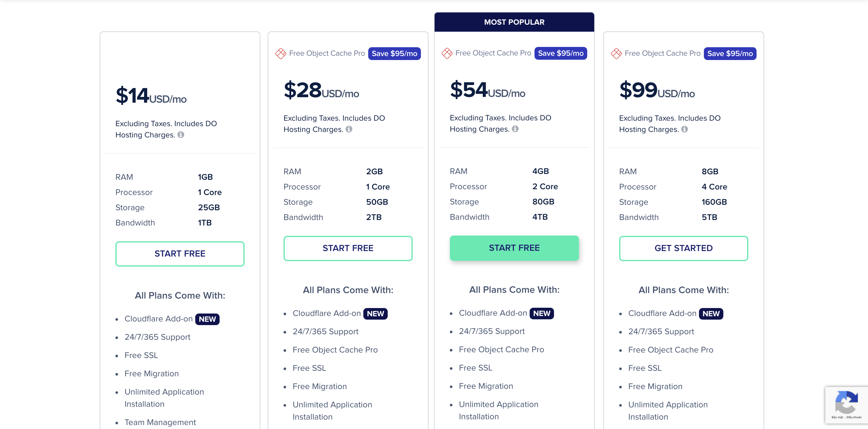The image size is (868, 429).
Task: Click the Save $95/mo badge on $54 plan
Action: tap(561, 53)
